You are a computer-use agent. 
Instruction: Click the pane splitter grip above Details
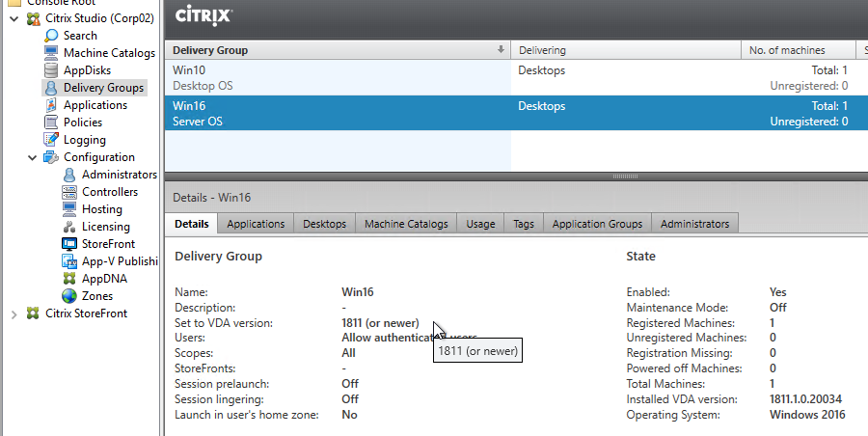click(x=626, y=177)
